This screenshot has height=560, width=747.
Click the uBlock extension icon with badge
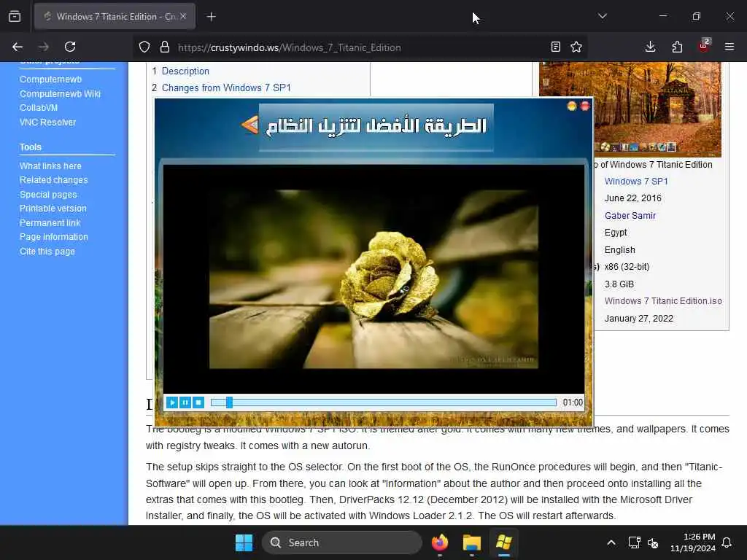(704, 46)
